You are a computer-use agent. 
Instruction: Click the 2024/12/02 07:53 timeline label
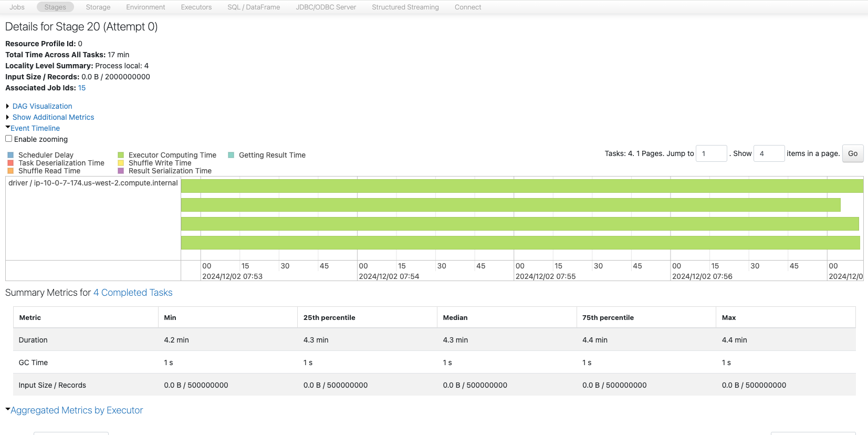pyautogui.click(x=233, y=276)
